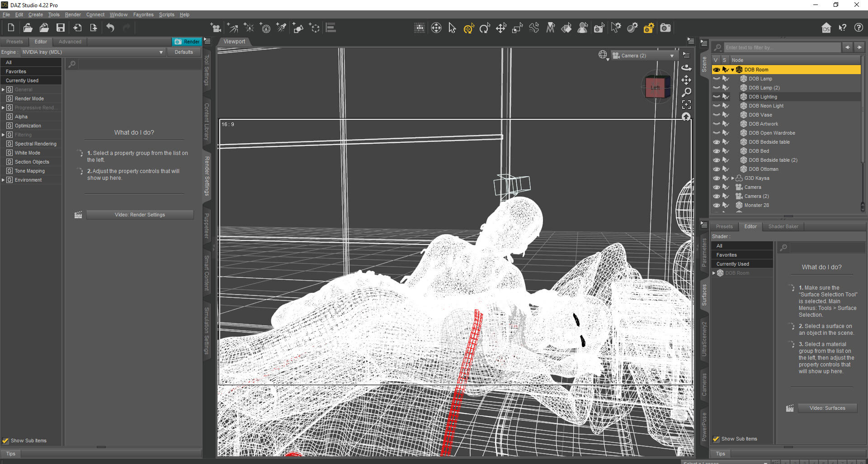
Task: Click the Defaults button
Action: pyautogui.click(x=184, y=52)
